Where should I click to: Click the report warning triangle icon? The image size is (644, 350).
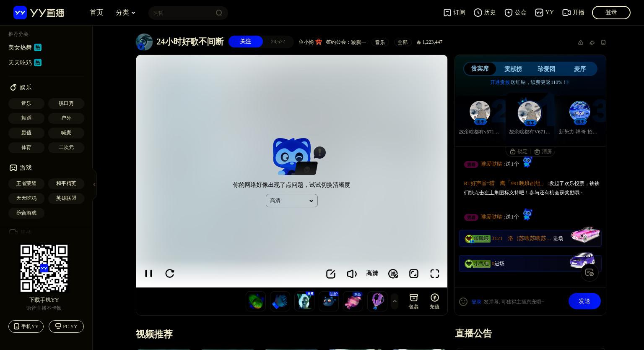tap(581, 42)
